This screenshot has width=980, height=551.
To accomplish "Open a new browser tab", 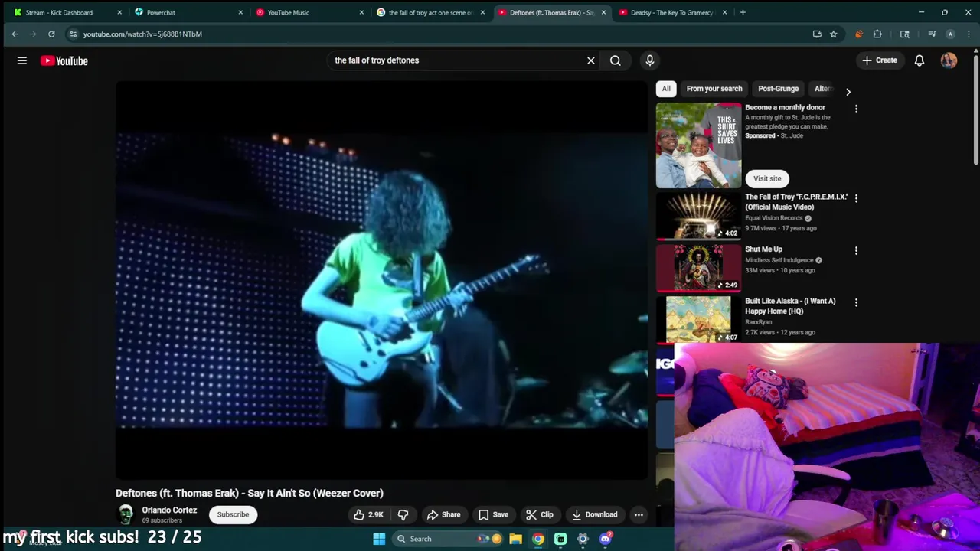I will pyautogui.click(x=743, y=12).
